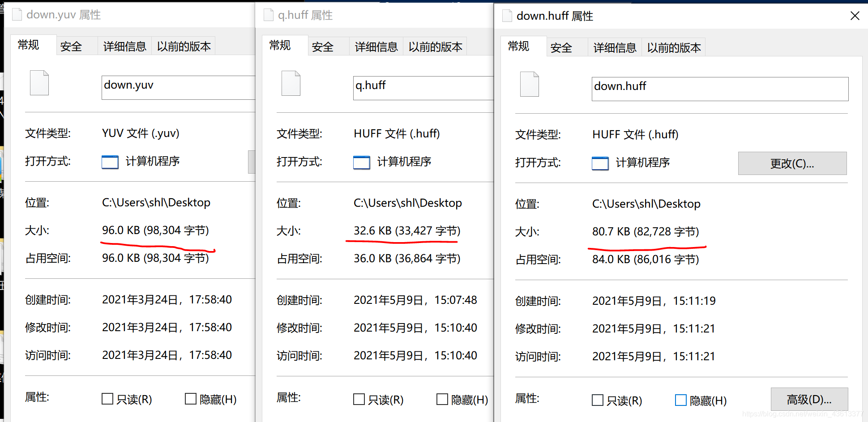Click 访问时间 value in q.huff window
Image resolution: width=868 pixels, height=422 pixels.
415,355
